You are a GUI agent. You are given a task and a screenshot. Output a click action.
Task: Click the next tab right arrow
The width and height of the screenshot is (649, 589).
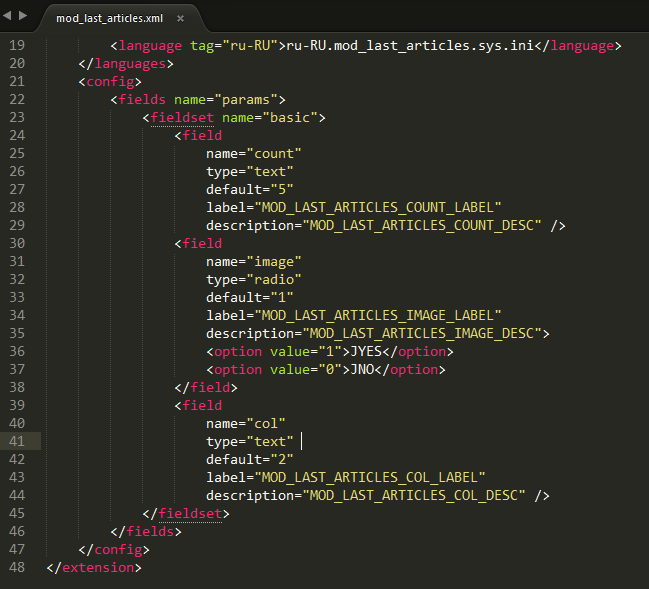23,16
